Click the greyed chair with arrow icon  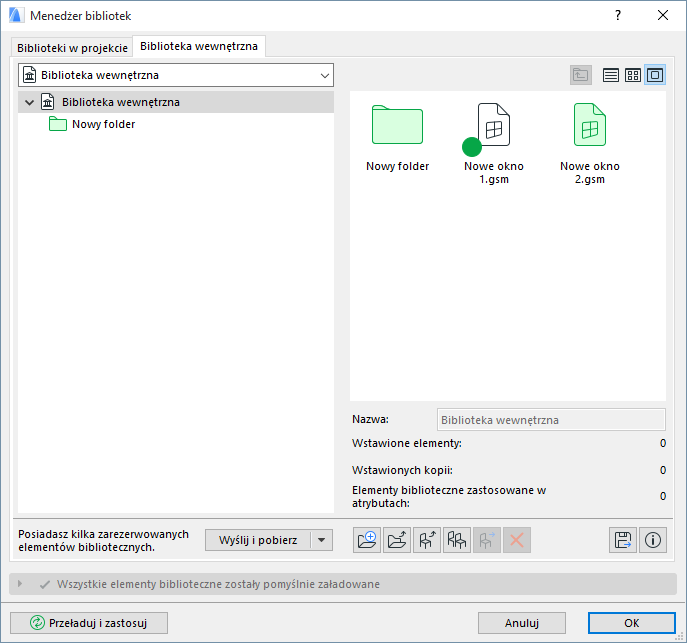click(x=487, y=540)
